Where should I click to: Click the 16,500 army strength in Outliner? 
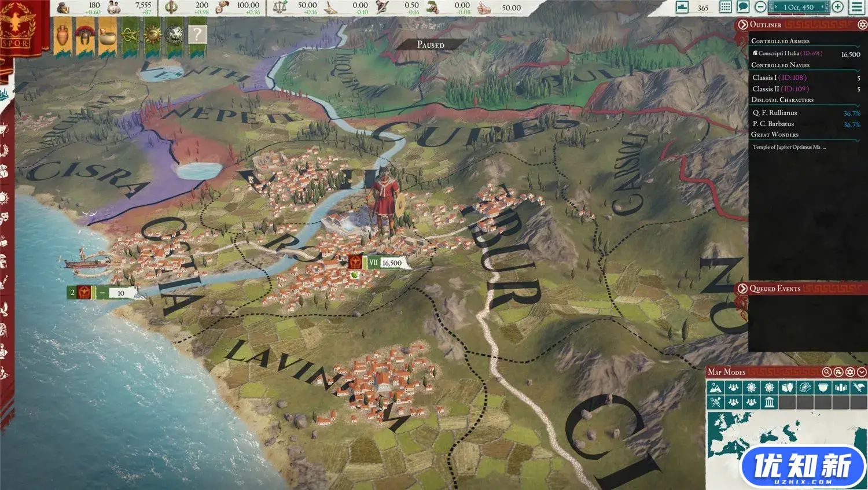pos(851,54)
